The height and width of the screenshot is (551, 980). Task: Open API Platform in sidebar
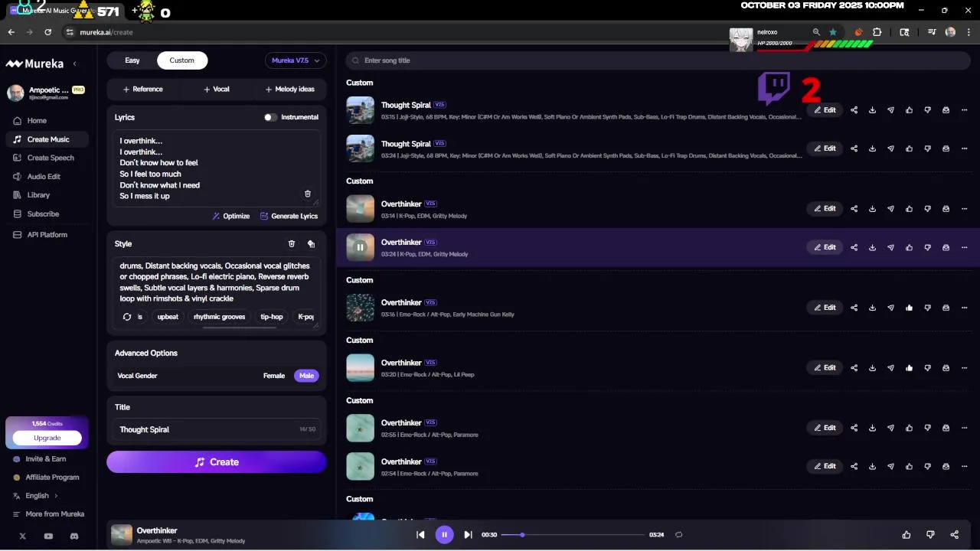click(47, 235)
